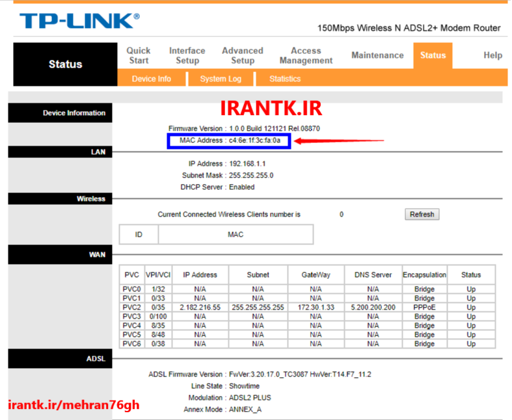Image resolution: width=512 pixels, height=420 pixels.
Task: Click the 1/32 VPI/VCI cell
Action: [158, 289]
